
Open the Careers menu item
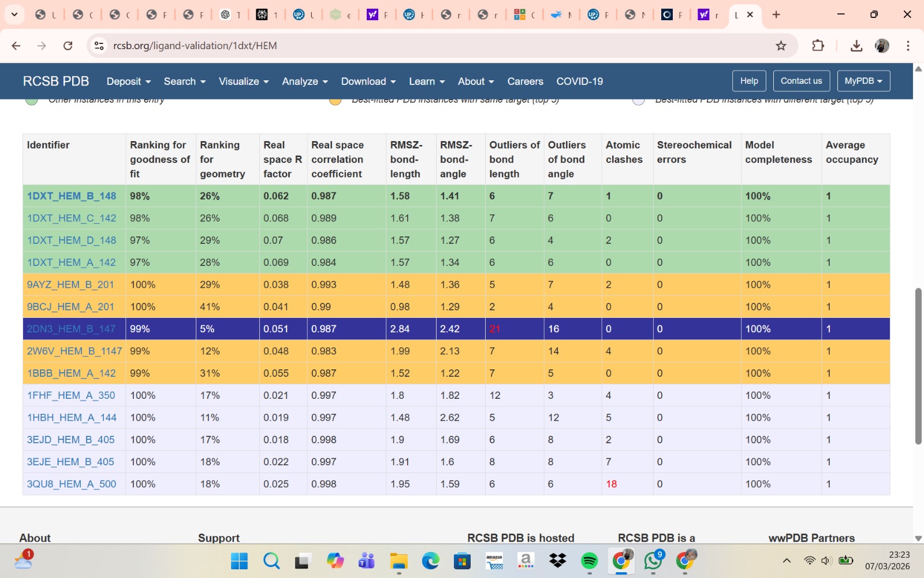525,81
